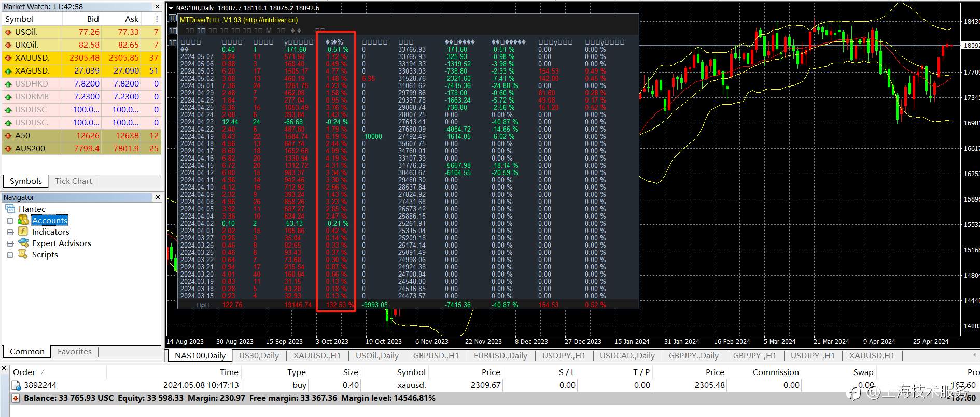This screenshot has width=980, height=417.
Task: Sort orders by the Order column header
Action: tap(58, 372)
